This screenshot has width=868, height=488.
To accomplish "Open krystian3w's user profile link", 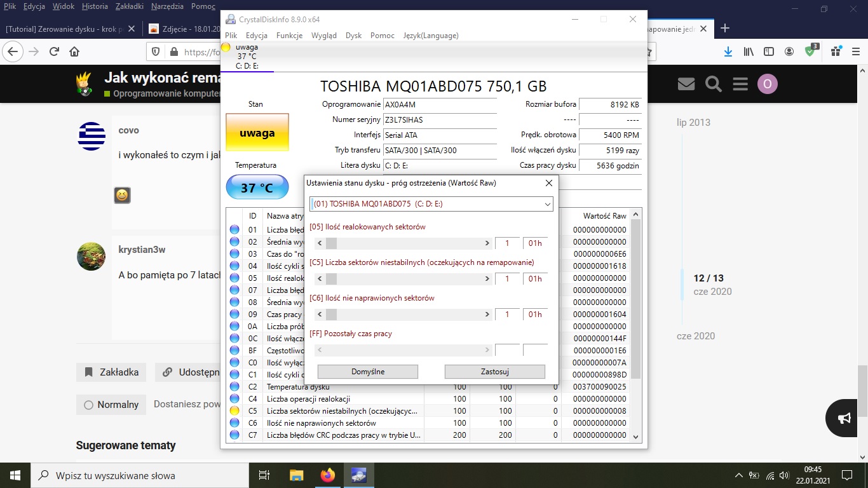I will click(142, 250).
